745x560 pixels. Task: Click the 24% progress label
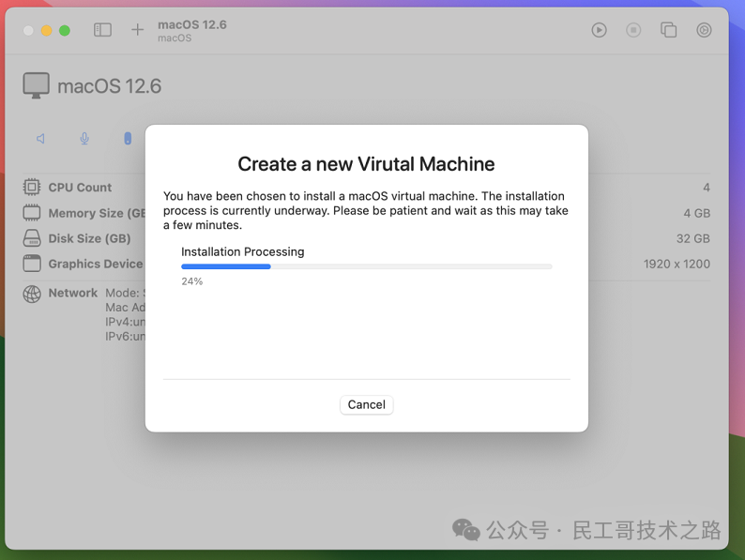[x=192, y=281]
